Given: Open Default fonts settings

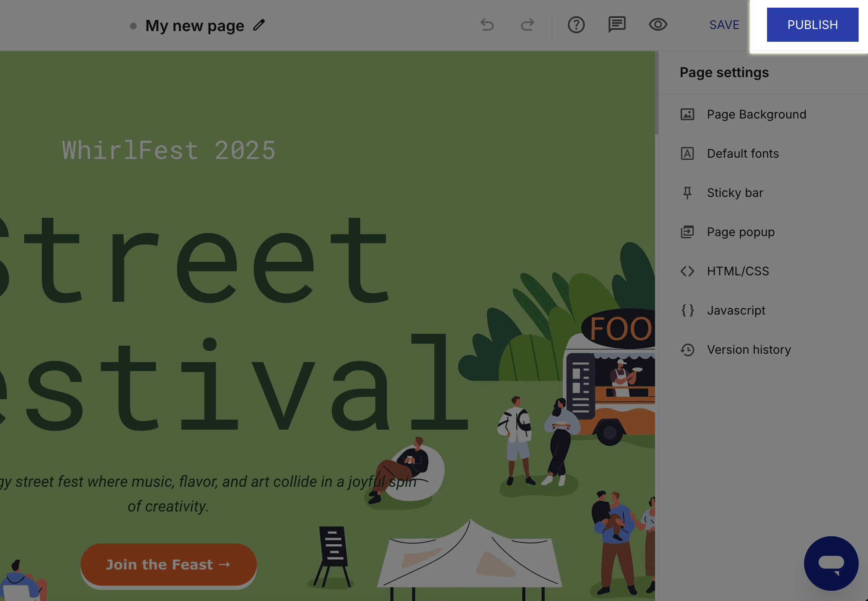Looking at the screenshot, I should click(742, 153).
